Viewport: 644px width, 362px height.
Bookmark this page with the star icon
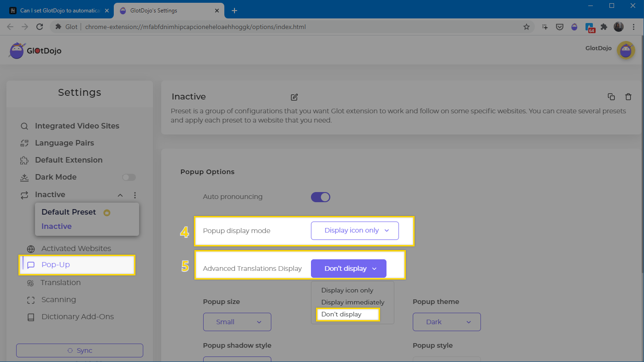527,27
